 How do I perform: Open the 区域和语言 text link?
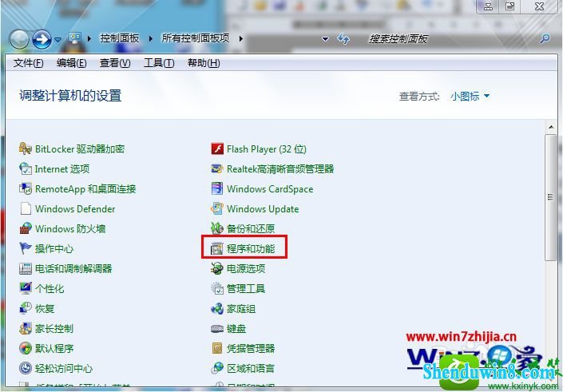(251, 368)
